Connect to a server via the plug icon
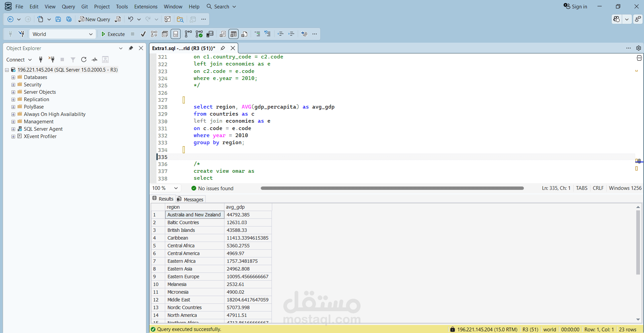Screen dimensions: 644x333 (x=40, y=59)
